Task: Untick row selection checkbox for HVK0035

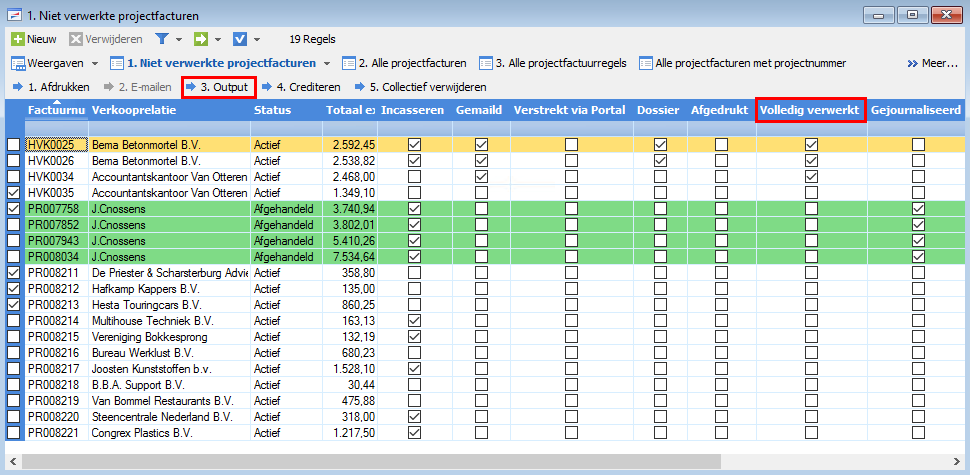Action: point(13,192)
